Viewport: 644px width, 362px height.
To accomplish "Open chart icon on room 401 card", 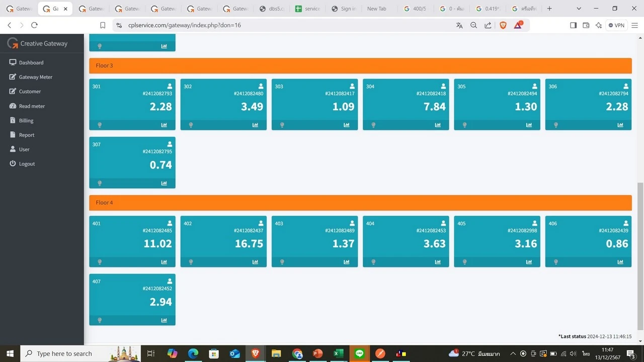I will tap(164, 262).
